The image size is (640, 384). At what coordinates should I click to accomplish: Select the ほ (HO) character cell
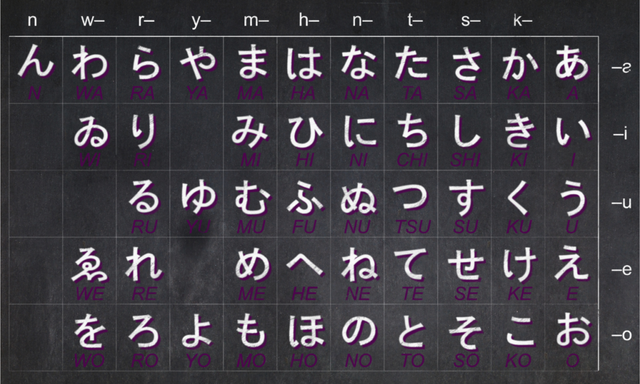pyautogui.click(x=304, y=337)
